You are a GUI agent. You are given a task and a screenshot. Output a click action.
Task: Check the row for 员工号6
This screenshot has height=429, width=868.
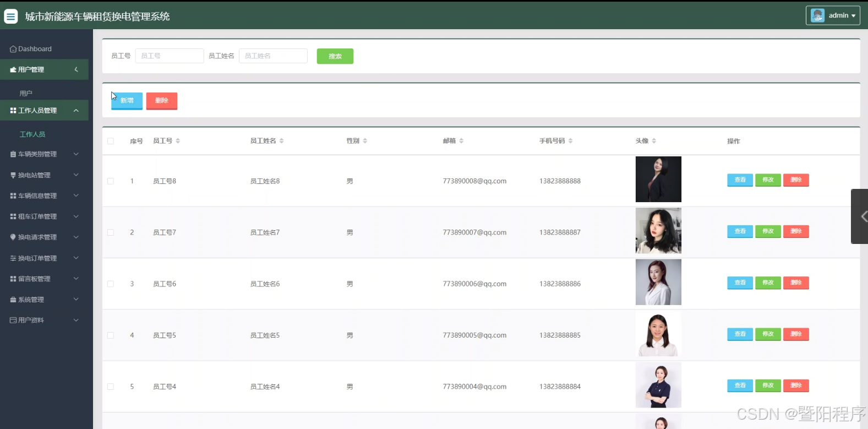(111, 284)
